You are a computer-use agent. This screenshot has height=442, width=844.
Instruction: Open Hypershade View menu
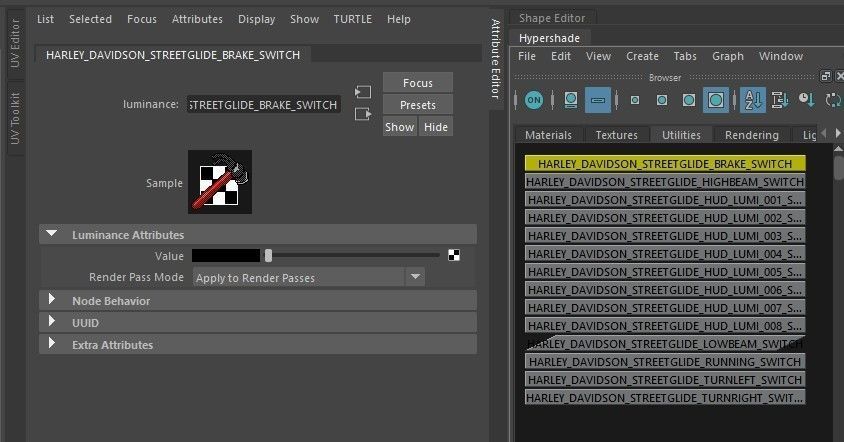(x=598, y=56)
